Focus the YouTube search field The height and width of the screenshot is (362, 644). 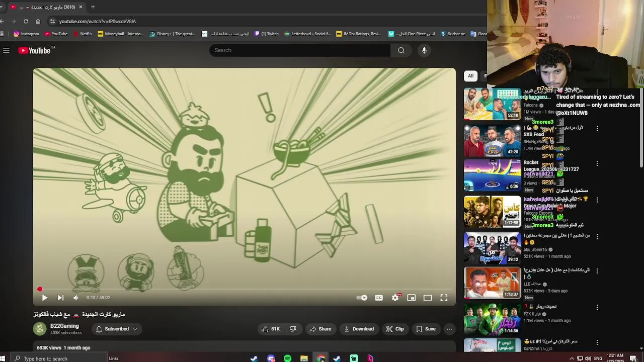coord(300,50)
